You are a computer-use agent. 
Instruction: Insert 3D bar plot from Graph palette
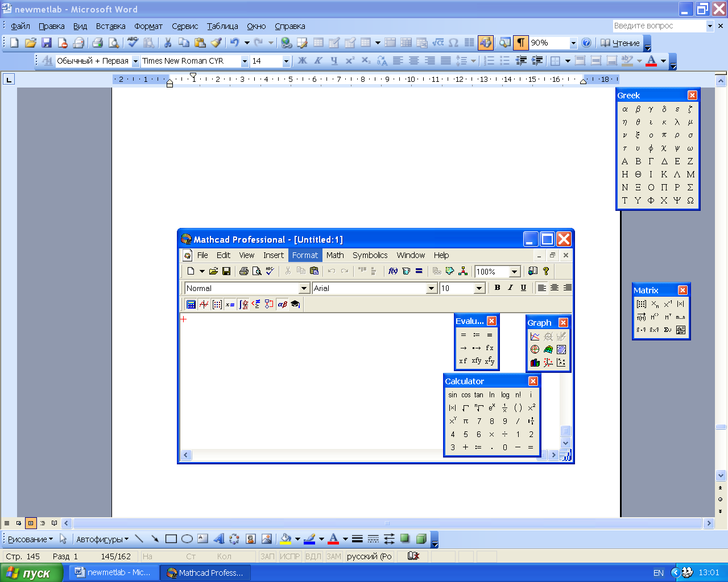coord(535,363)
